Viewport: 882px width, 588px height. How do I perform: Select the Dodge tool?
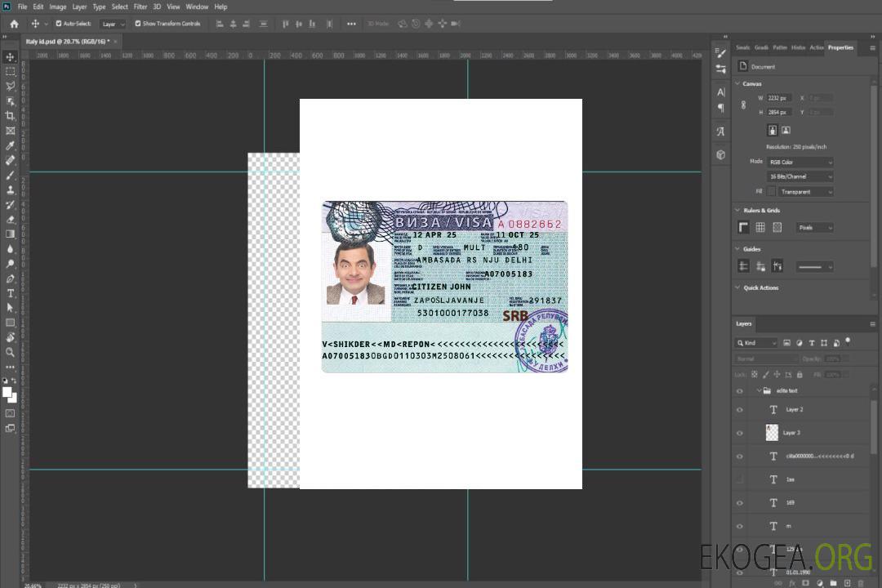pyautogui.click(x=10, y=263)
